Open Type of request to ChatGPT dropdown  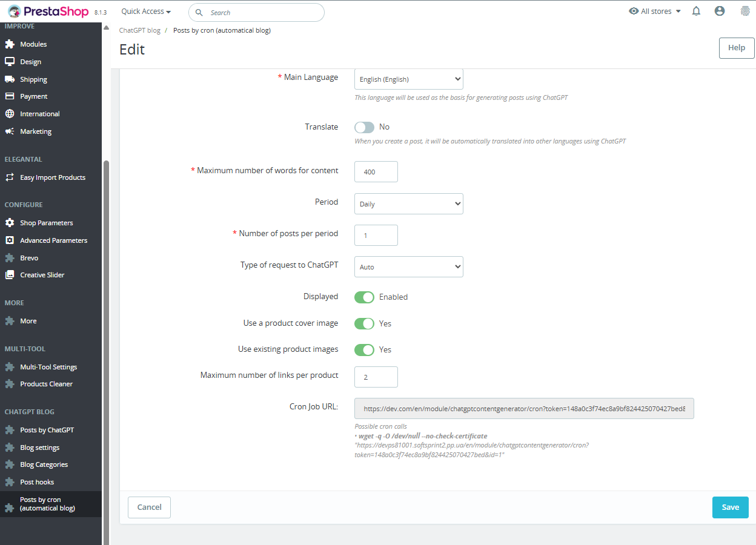[x=409, y=266]
